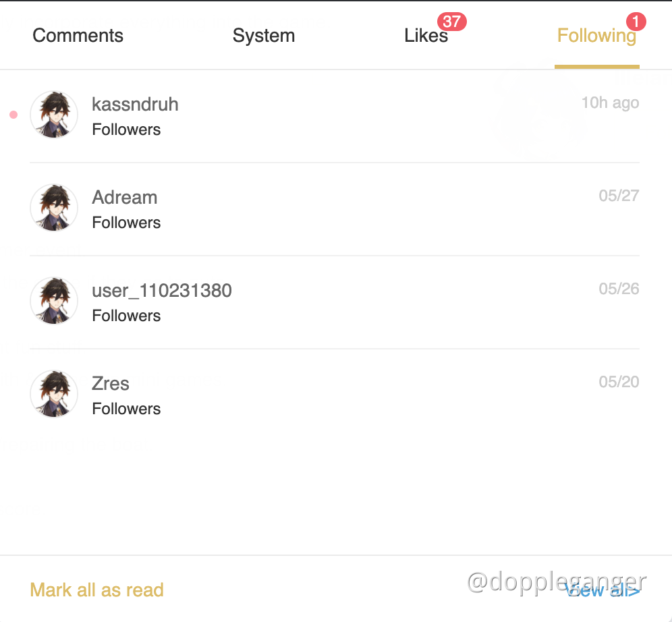The image size is (672, 622).
Task: Click Mark all as read
Action: tap(97, 590)
